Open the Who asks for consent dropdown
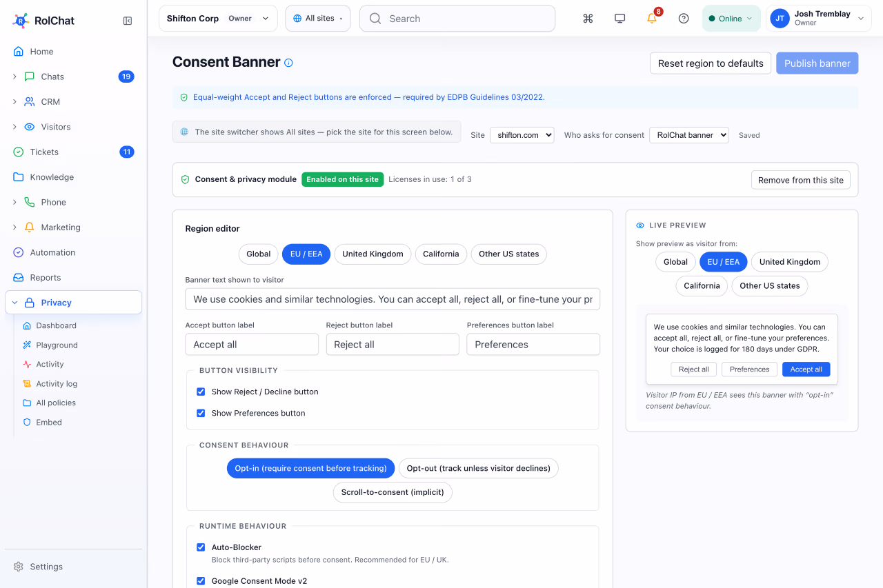 [x=688, y=135]
